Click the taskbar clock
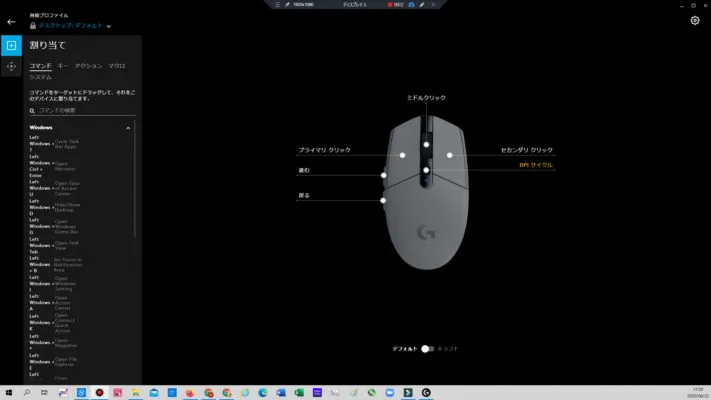 coord(698,393)
